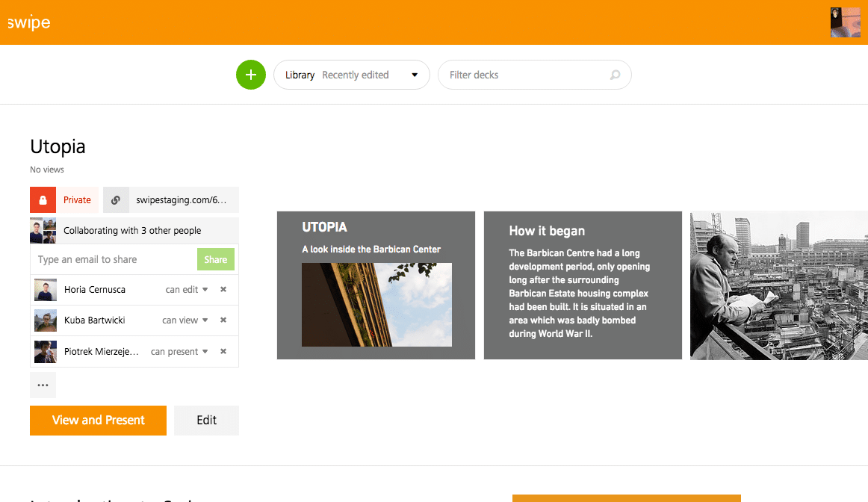The image size is (868, 502).
Task: Click the name Kuba Bartwicki
Action: coord(95,320)
